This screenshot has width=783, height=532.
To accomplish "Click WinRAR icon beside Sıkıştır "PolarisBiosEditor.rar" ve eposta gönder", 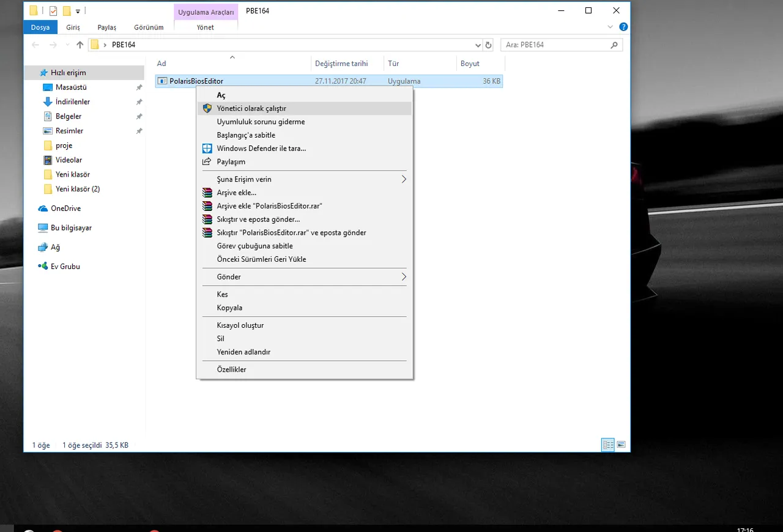I will pos(207,233).
